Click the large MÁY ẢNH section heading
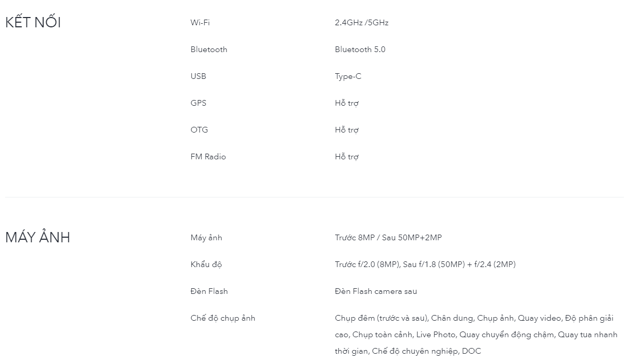 [38, 238]
